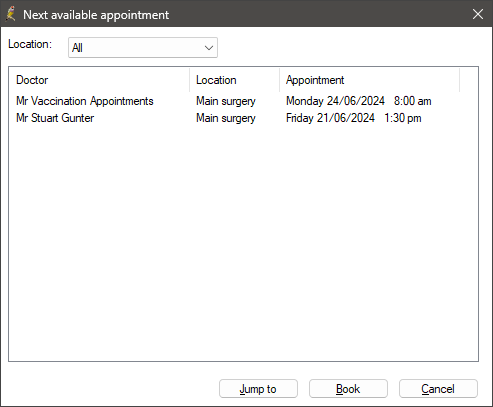Image resolution: width=493 pixels, height=407 pixels.
Task: Click empty area of appointment list
Action: click(243, 243)
